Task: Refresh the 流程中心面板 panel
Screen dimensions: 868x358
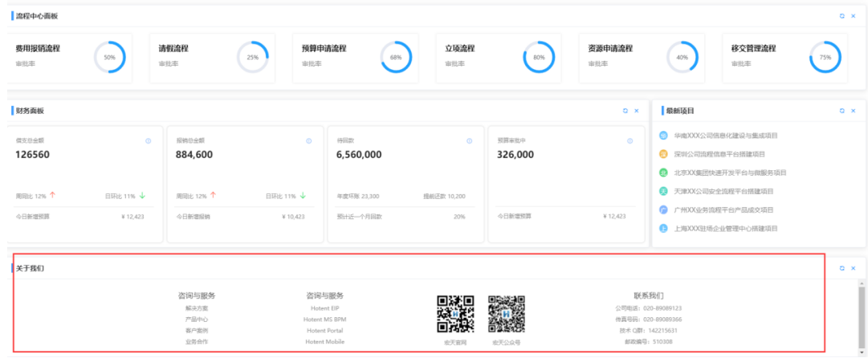Action: click(x=842, y=16)
